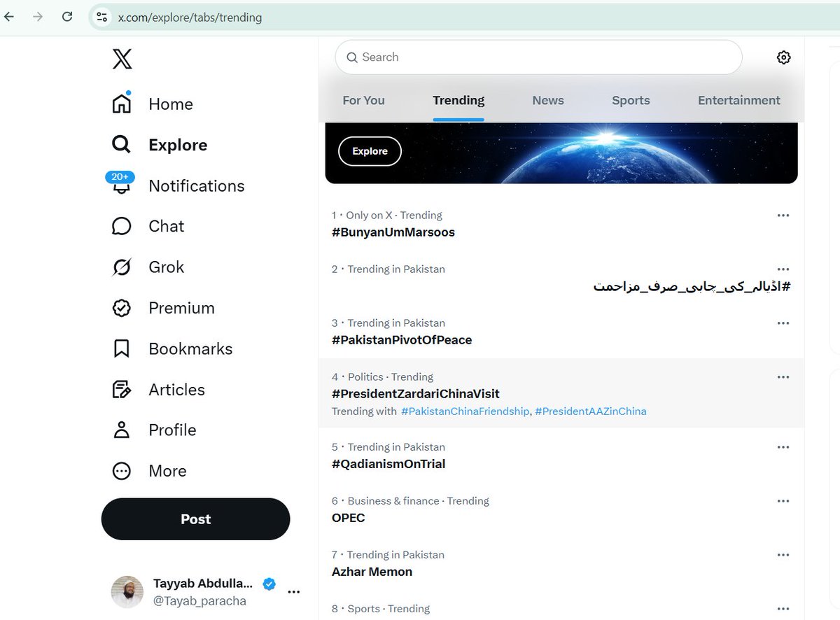Open account menu dots beside Tayyab Abdulla
This screenshot has height=620, width=840.
294,592
